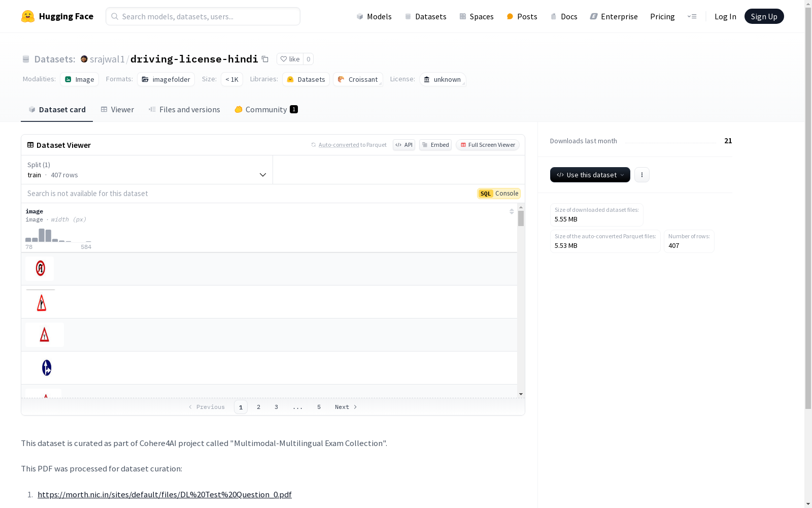This screenshot has width=812, height=508.
Task: Open the blue circular sign thumbnail
Action: 46,367
